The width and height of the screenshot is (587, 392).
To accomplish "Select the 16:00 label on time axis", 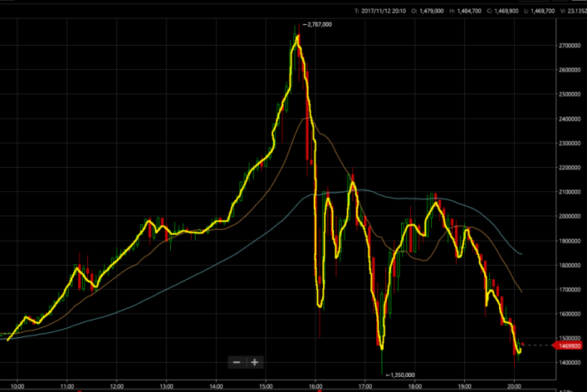I will point(315,386).
